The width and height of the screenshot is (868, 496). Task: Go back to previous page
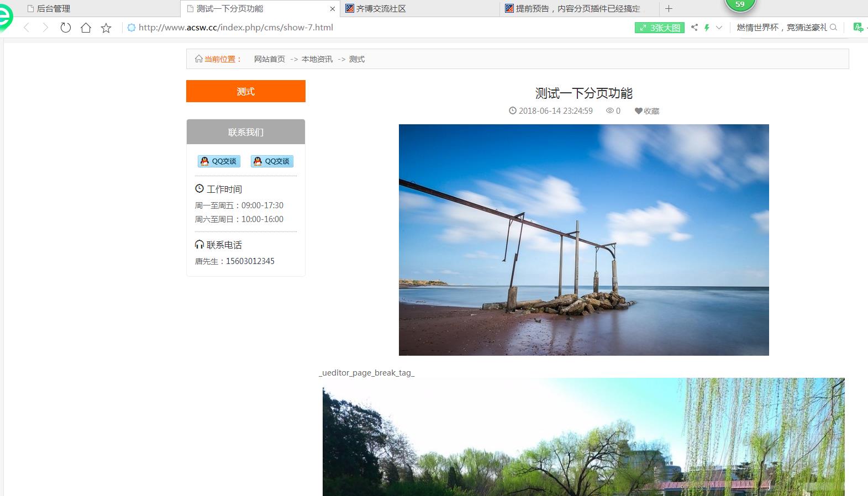27,28
